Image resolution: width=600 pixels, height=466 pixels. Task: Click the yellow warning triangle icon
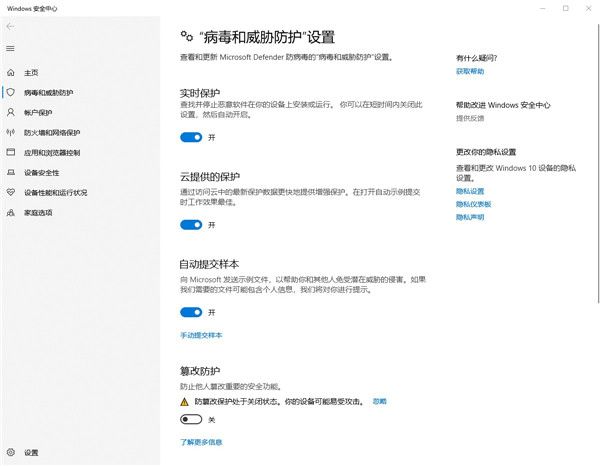coord(184,402)
